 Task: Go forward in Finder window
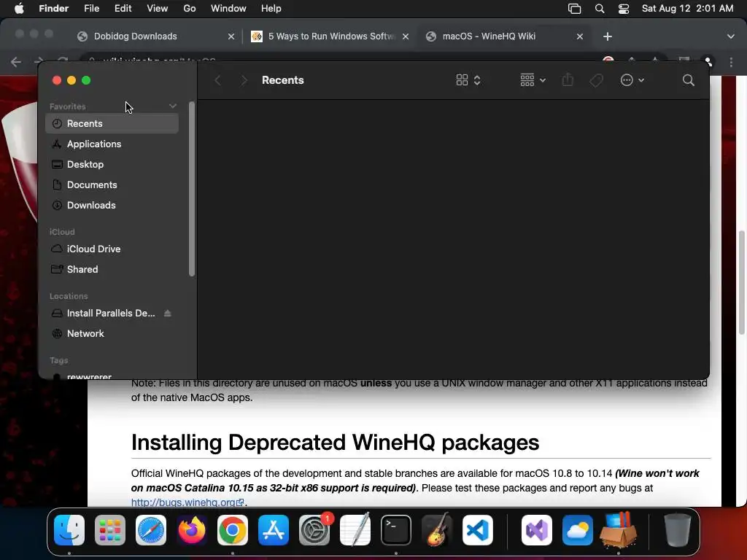(244, 80)
